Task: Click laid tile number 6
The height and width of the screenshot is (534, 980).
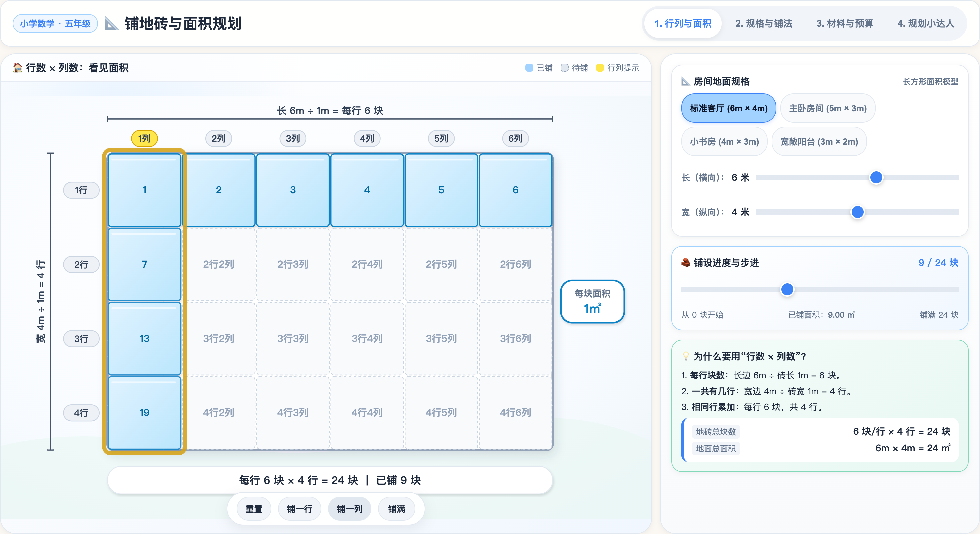Action: [x=515, y=190]
